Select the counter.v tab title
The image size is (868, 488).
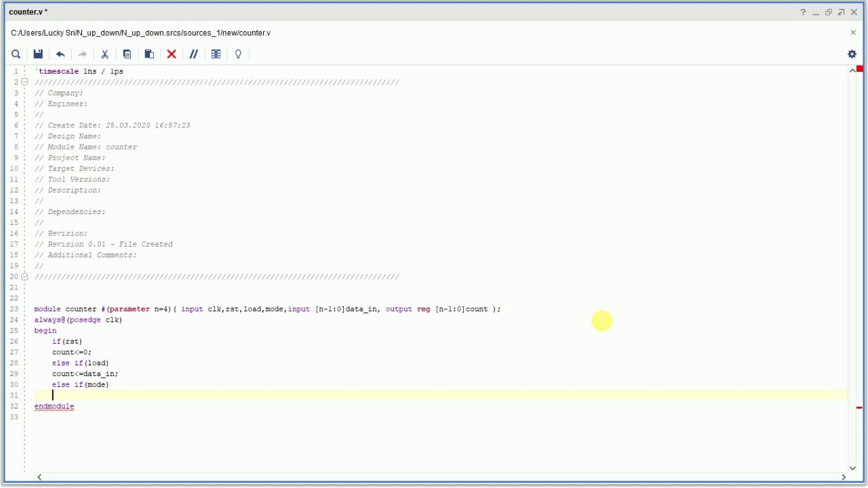pos(28,12)
